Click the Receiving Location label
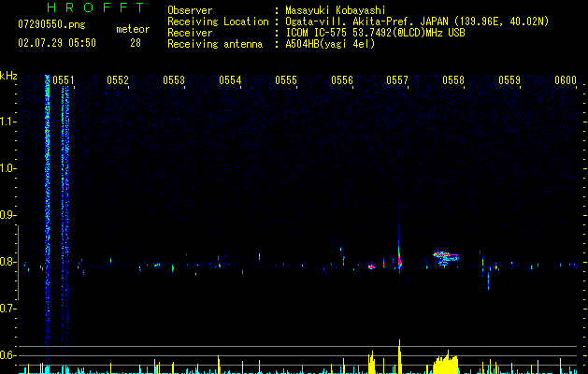 (218, 22)
